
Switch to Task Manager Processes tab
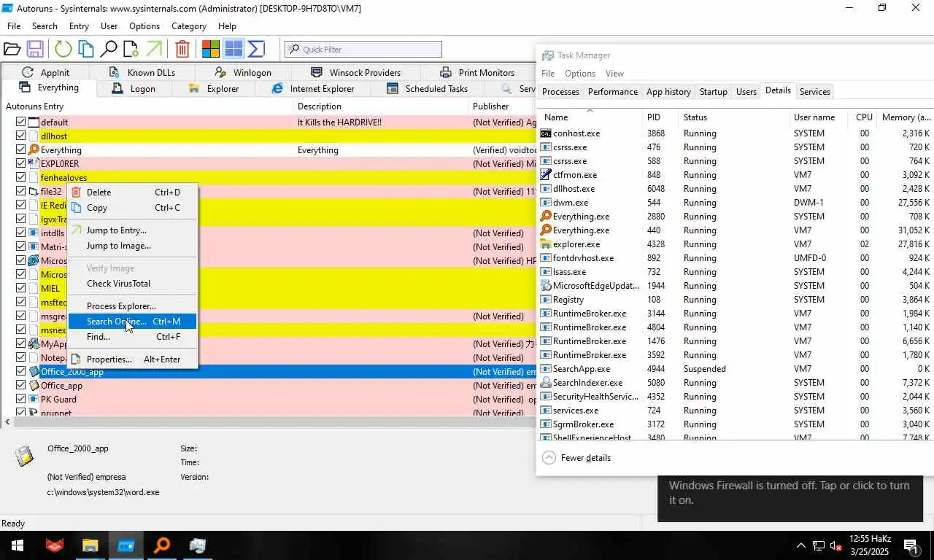pyautogui.click(x=560, y=92)
